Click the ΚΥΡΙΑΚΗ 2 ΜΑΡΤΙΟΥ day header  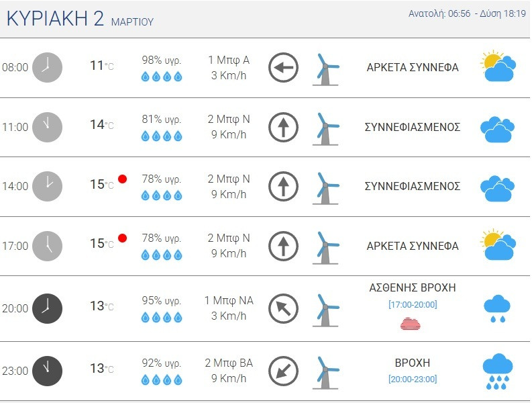(80, 19)
